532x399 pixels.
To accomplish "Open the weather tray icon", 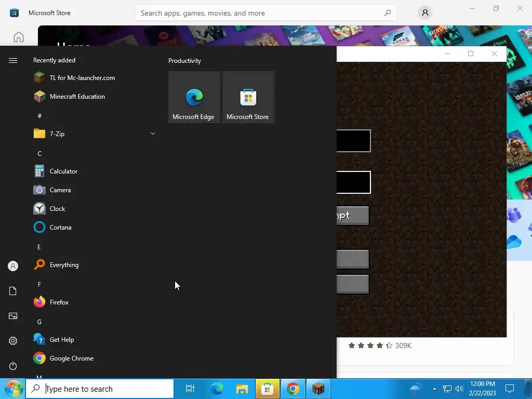I will click(416, 389).
